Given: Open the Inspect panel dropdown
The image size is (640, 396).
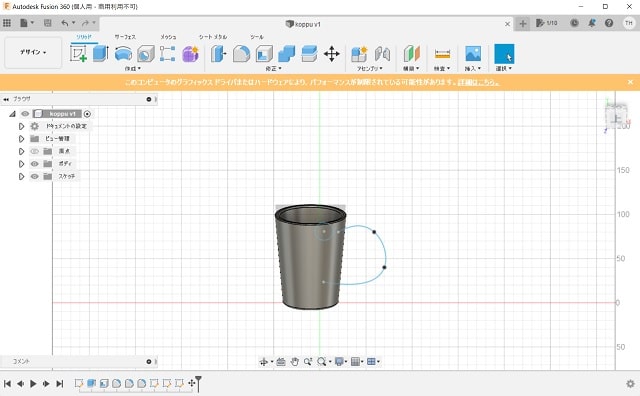Looking at the screenshot, I should pos(442,69).
